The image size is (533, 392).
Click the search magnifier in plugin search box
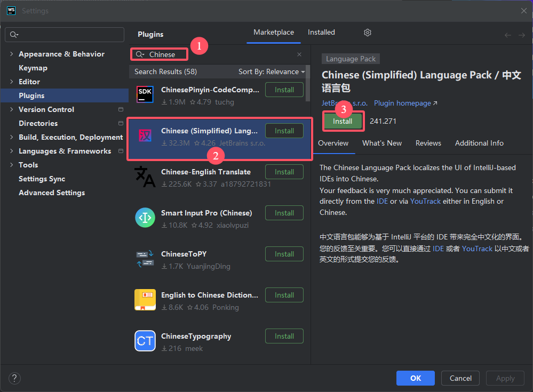140,54
